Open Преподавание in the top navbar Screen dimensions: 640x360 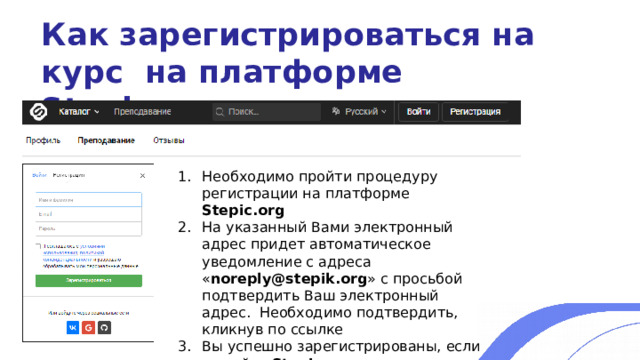click(x=142, y=111)
